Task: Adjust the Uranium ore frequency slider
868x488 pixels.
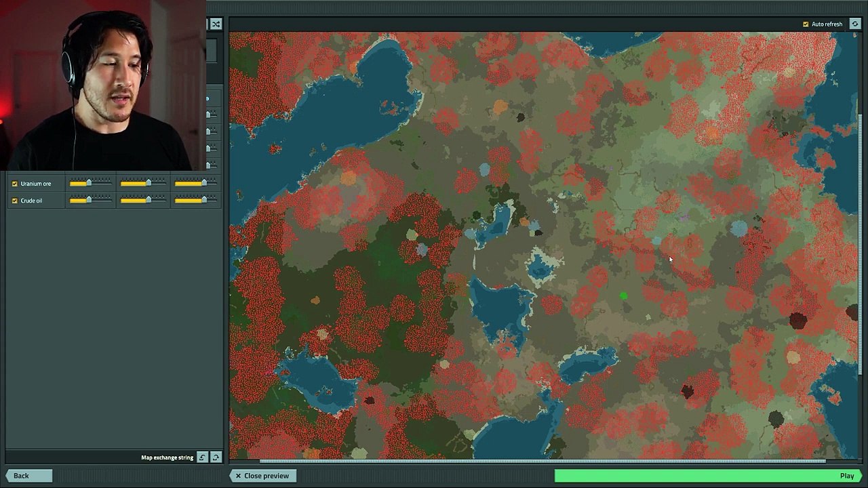Action: (x=91, y=183)
